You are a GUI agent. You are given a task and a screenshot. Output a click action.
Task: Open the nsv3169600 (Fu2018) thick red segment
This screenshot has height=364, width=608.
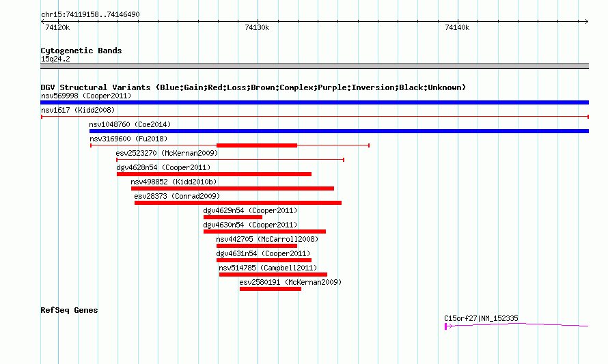tap(257, 145)
